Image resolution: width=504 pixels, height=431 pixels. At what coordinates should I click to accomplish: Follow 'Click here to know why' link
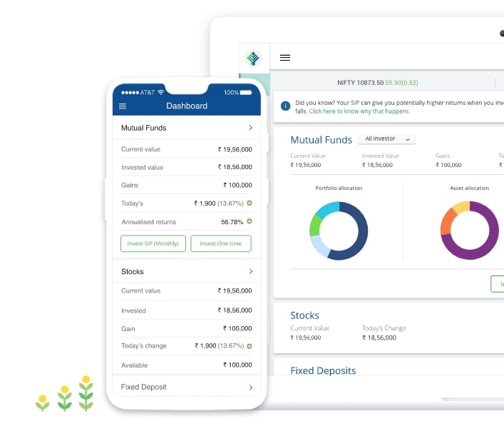click(x=359, y=111)
